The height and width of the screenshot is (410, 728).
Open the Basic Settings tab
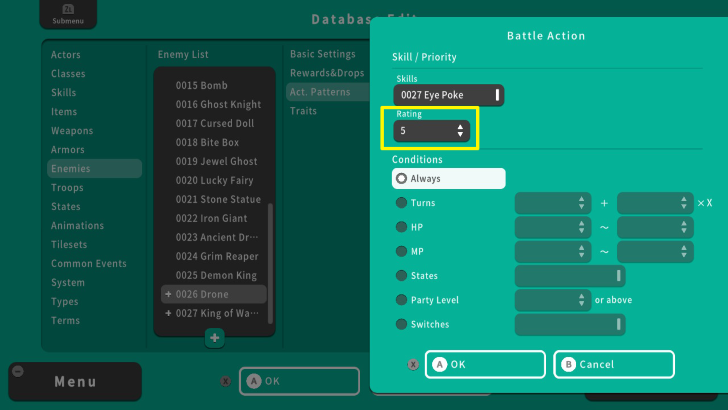point(323,54)
